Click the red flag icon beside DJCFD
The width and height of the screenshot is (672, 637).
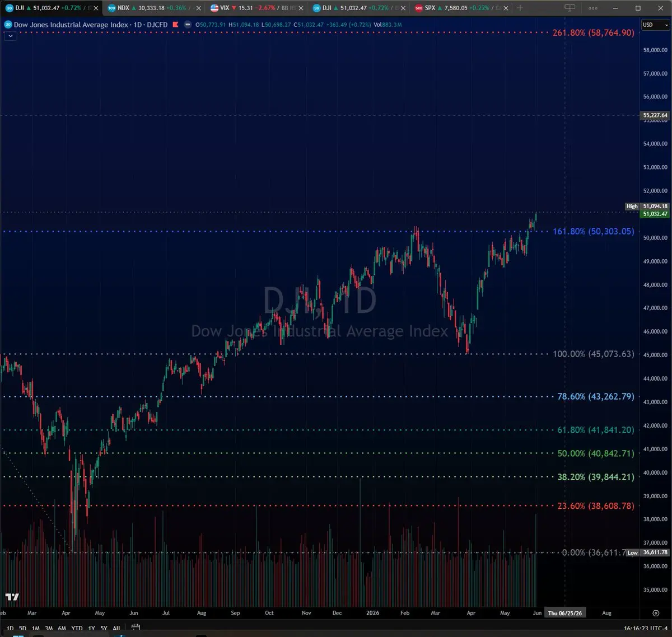176,25
